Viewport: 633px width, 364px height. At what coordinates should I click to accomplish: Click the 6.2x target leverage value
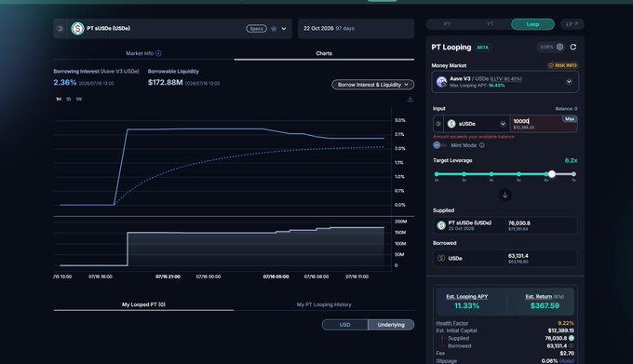point(571,161)
